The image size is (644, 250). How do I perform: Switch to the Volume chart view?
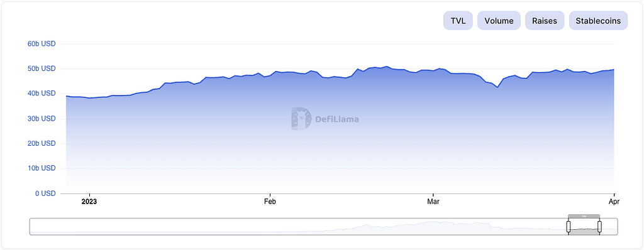click(x=499, y=21)
